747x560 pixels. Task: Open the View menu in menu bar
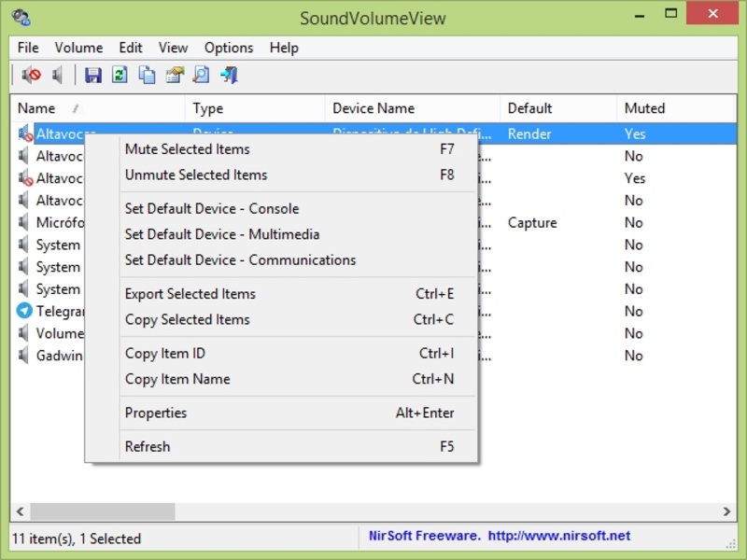point(173,48)
